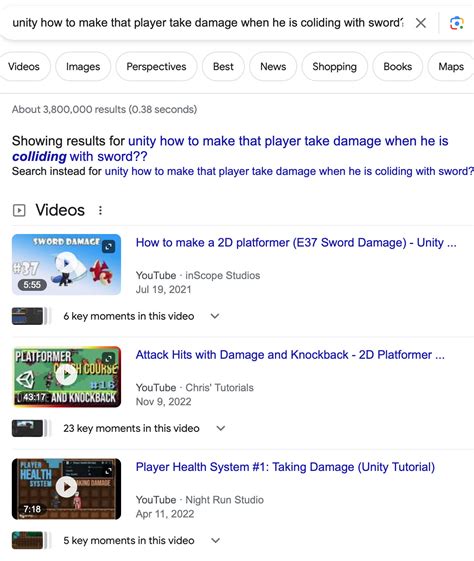Open the Shopping filter tab
Screen dimensions: 474x561
click(334, 67)
